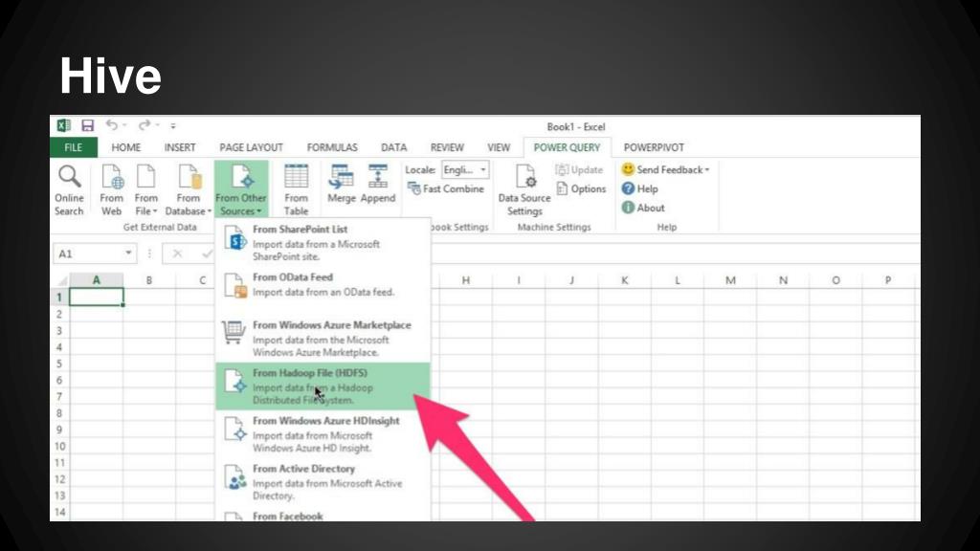
Task: Click the formula bar Cancel X
Action: pyautogui.click(x=177, y=253)
